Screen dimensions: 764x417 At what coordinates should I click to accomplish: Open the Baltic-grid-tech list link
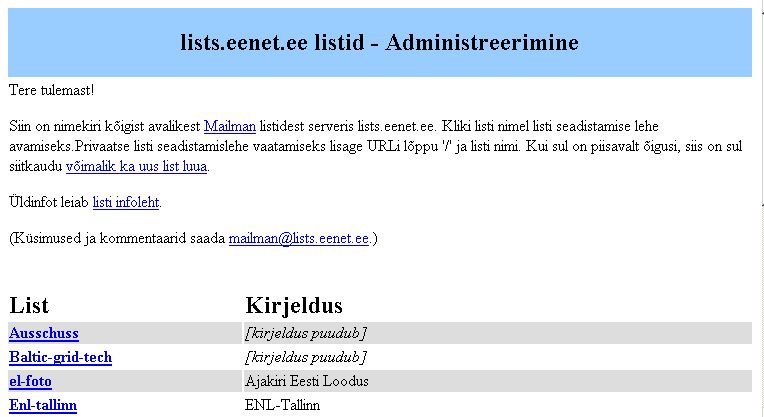click(60, 357)
